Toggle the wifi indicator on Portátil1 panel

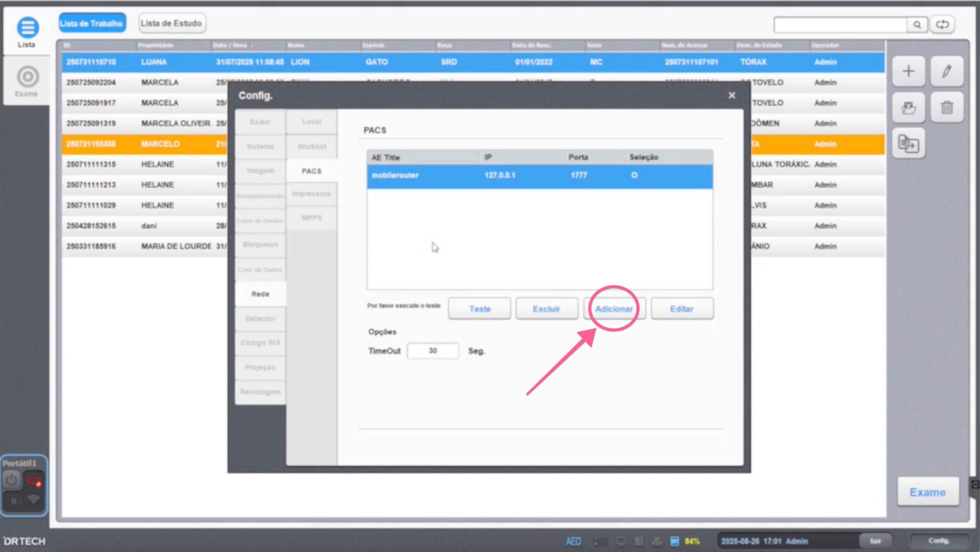point(33,500)
